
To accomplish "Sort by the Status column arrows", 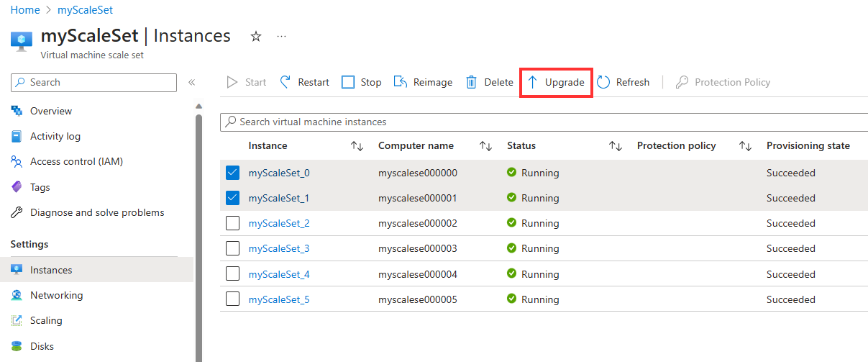I will 615,146.
